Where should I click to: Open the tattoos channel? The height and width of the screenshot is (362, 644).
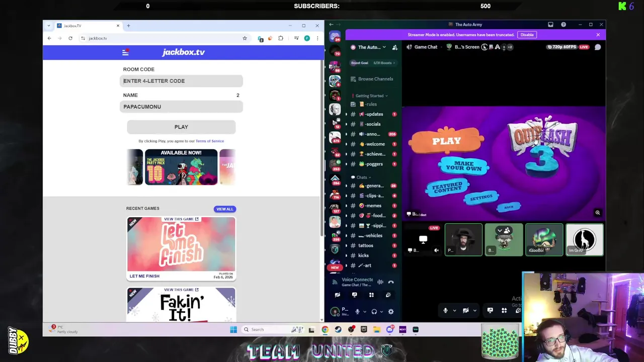pos(371,246)
